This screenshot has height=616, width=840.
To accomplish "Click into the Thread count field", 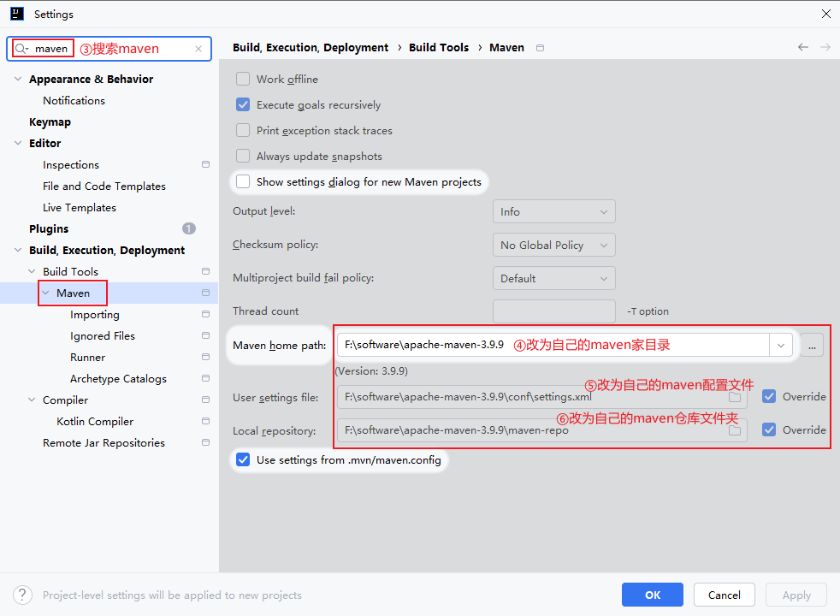I will (554, 311).
